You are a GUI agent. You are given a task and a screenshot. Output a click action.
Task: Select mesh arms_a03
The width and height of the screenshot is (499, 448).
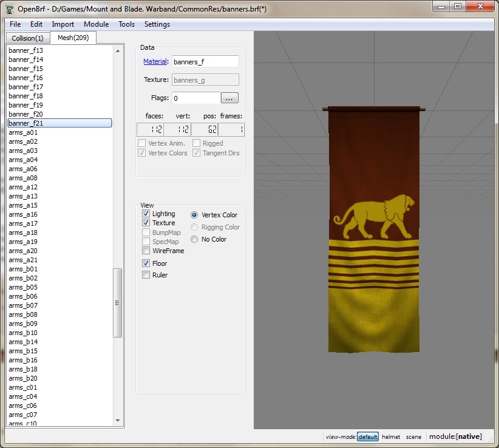[60, 151]
